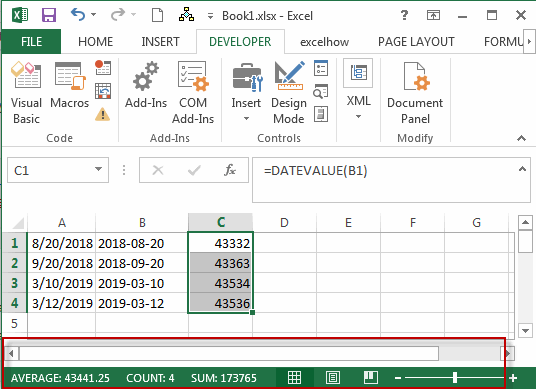Create a new blank document icon
The height and width of the screenshot is (389, 536).
157,15
